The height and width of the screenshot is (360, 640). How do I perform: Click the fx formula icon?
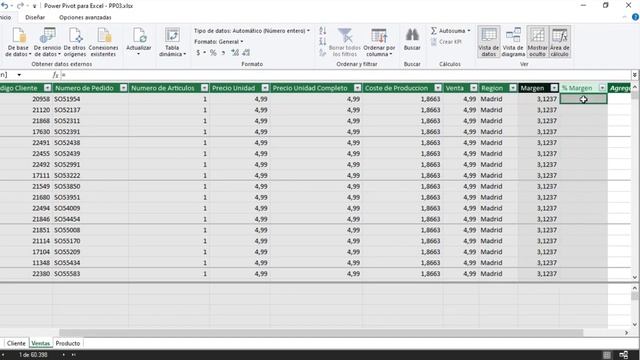pyautogui.click(x=56, y=75)
